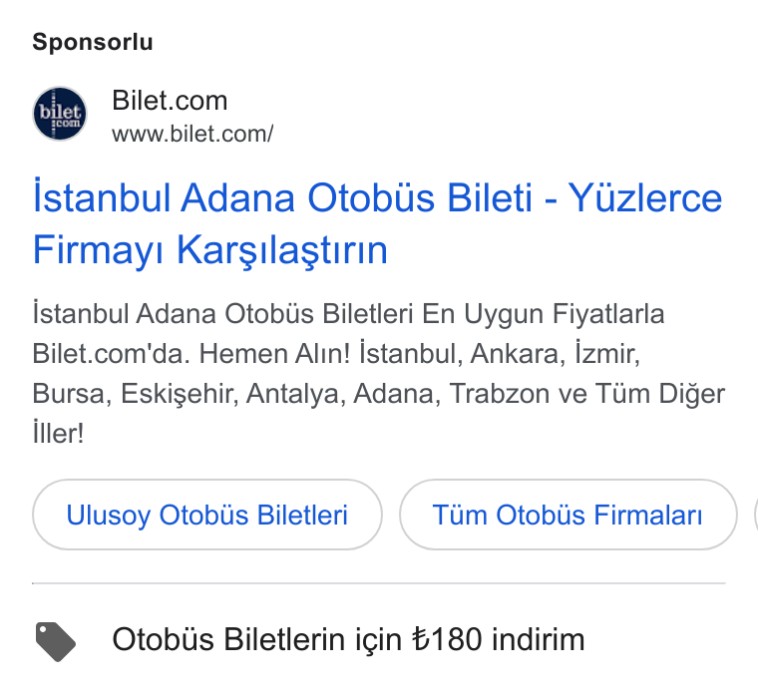Click the word Yüzlerce in the headline
The image size is (758, 700).
pyautogui.click(x=645, y=198)
